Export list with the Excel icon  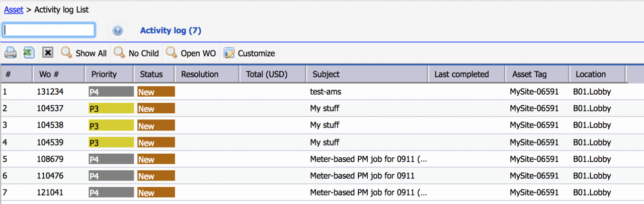pyautogui.click(x=29, y=52)
